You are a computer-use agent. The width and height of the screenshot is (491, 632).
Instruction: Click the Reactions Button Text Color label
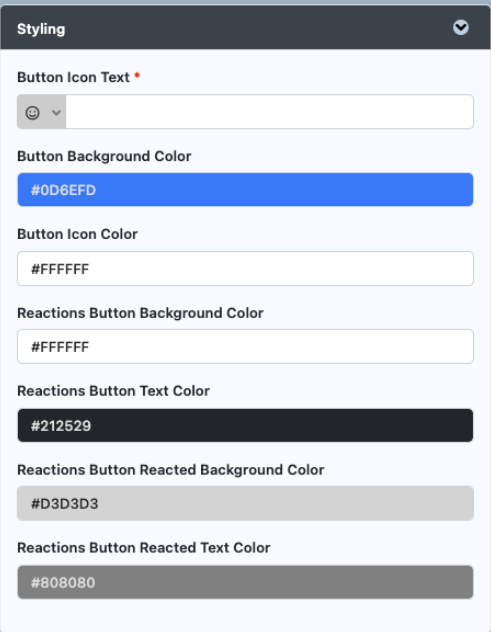[113, 391]
